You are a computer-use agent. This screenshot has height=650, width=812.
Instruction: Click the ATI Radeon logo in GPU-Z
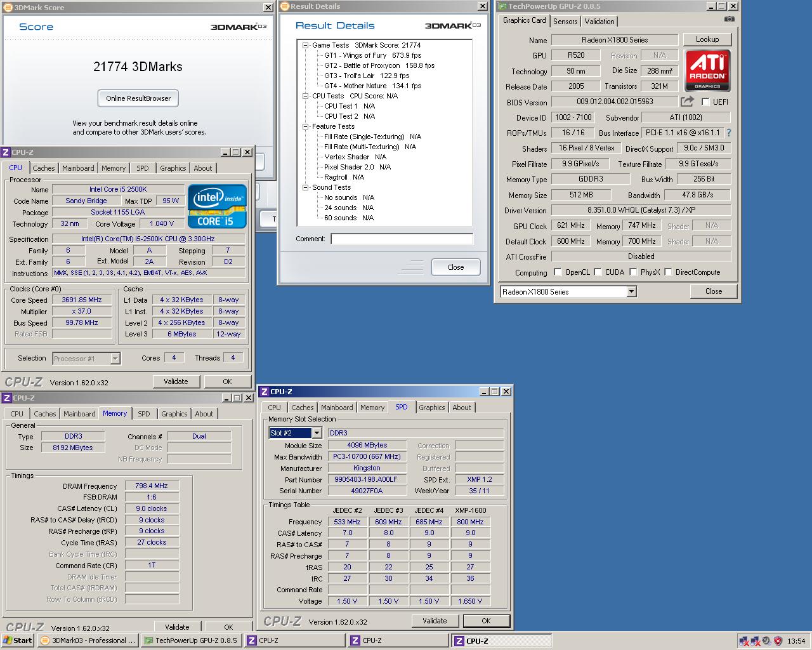point(707,70)
